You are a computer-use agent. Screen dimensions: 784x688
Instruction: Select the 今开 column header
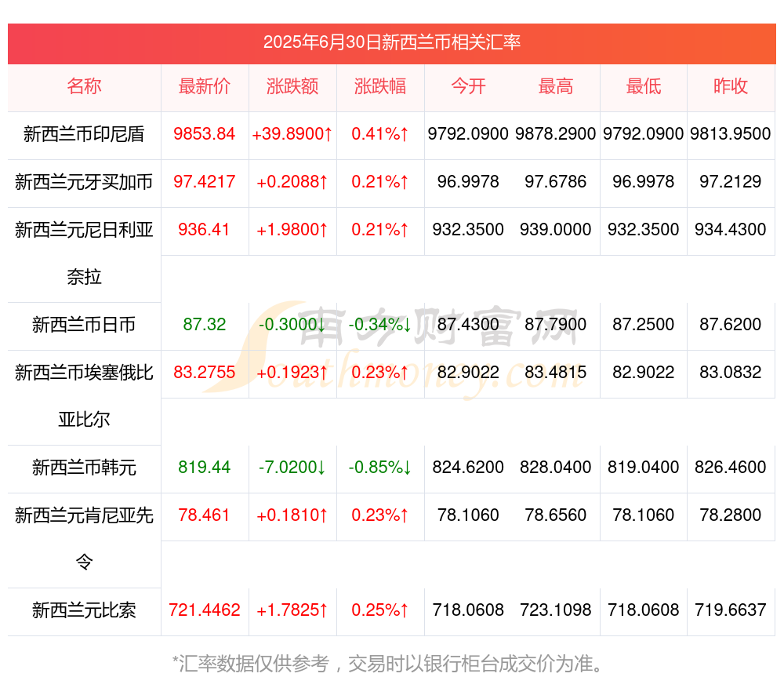468,86
